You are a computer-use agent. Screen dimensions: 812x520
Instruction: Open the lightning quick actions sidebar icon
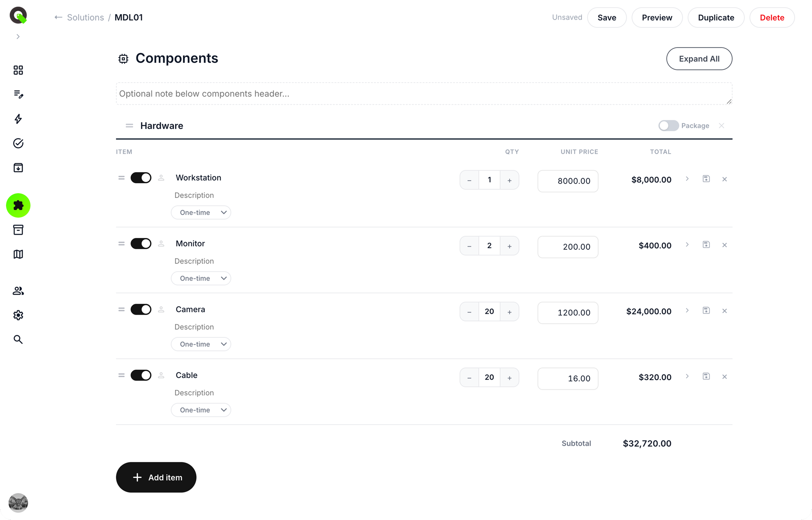18,119
